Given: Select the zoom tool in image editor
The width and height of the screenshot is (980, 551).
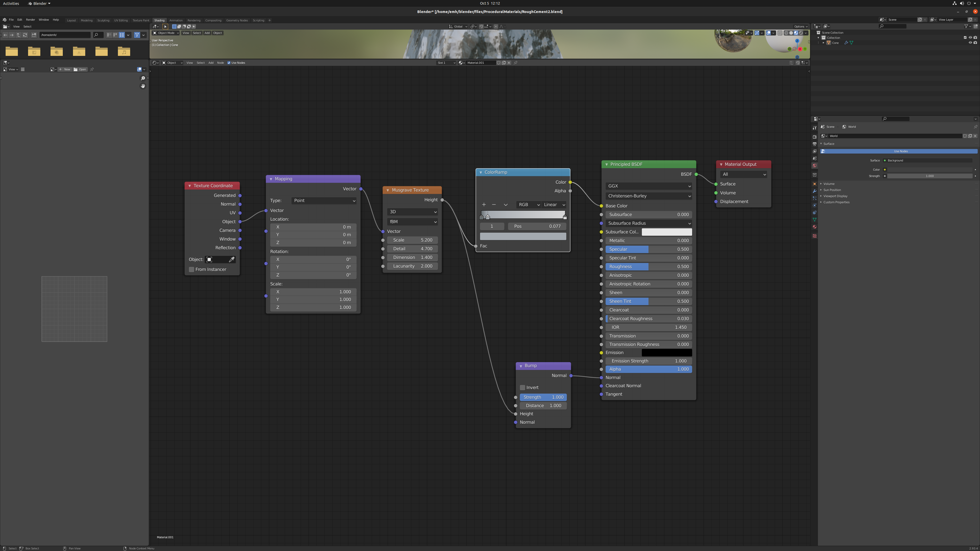Looking at the screenshot, I should (x=143, y=78).
